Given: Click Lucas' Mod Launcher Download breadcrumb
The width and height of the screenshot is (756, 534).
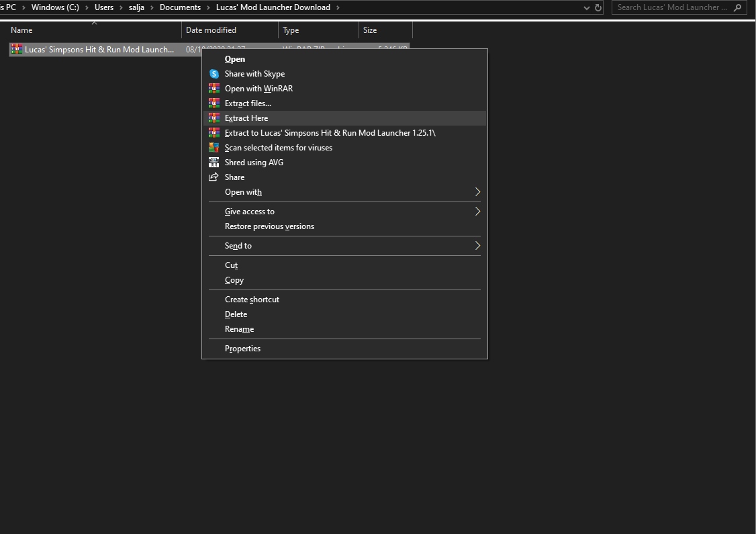Looking at the screenshot, I should tap(273, 7).
